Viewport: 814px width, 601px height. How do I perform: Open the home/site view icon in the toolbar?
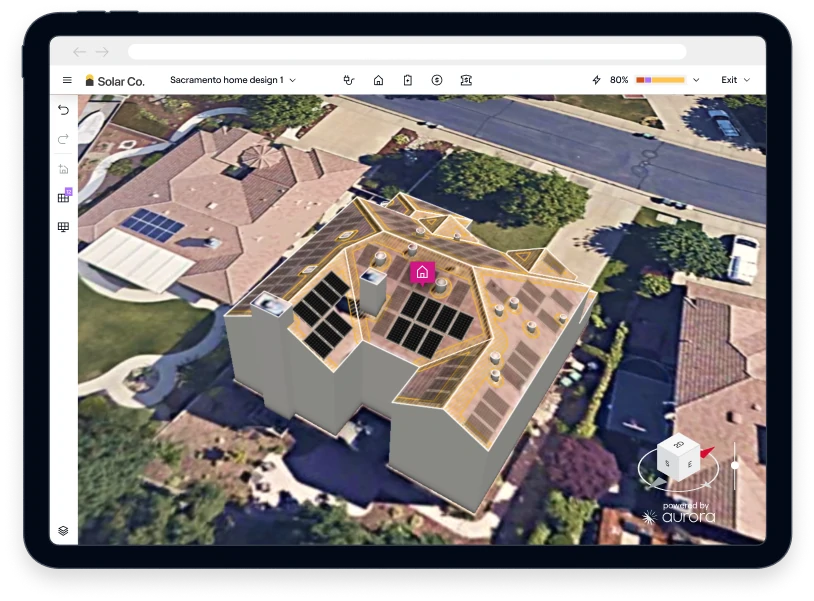pos(378,79)
